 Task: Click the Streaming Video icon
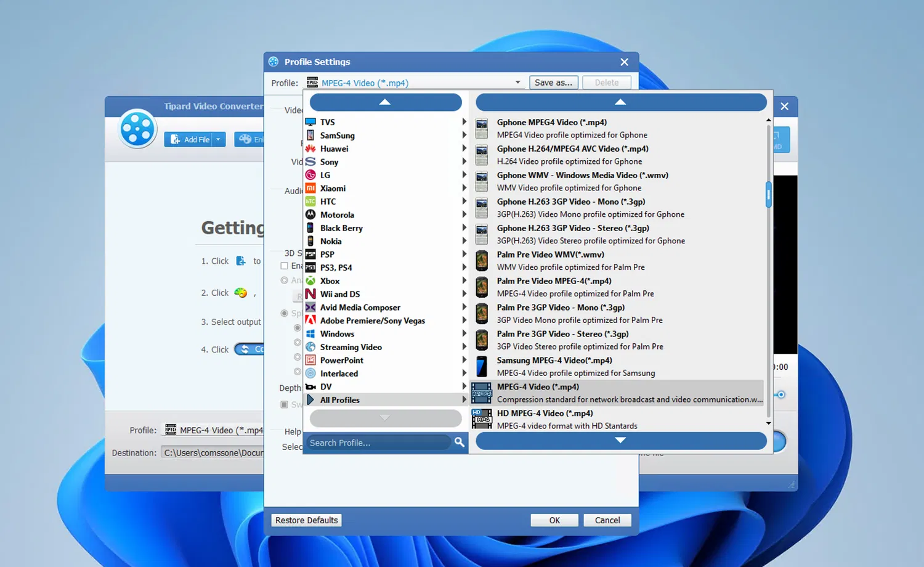pyautogui.click(x=310, y=347)
